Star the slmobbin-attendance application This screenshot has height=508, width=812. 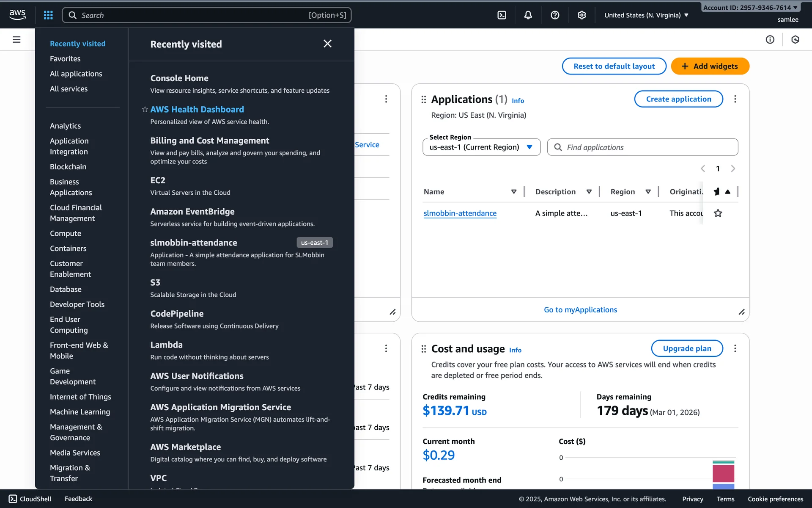pyautogui.click(x=718, y=213)
